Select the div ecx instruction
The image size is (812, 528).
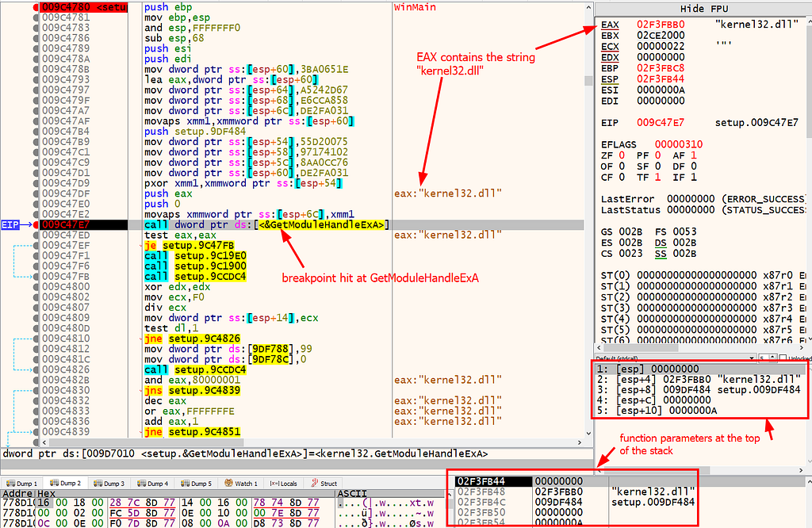(x=165, y=308)
